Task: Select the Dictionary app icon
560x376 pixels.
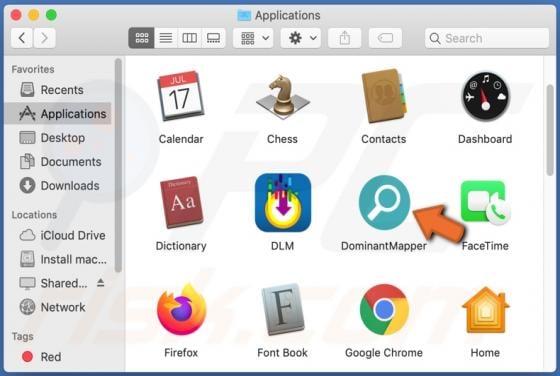Action: tap(181, 202)
